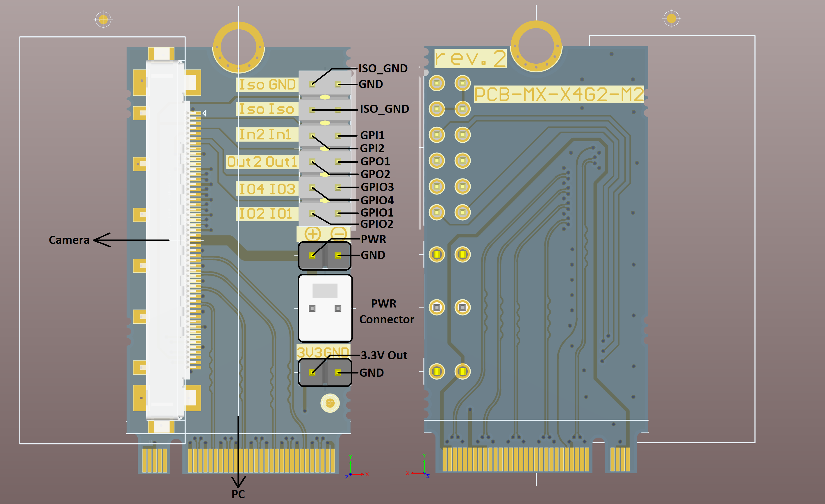This screenshot has width=825, height=504.
Task: Click the 'Out2 Out1' silkscreen label
Action: coord(262,162)
